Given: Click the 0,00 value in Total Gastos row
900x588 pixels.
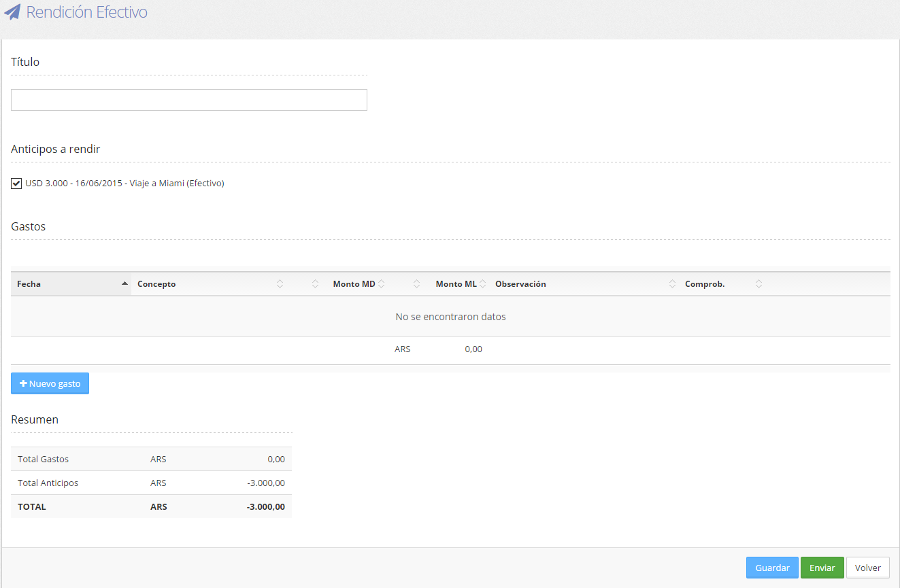Looking at the screenshot, I should 276,459.
